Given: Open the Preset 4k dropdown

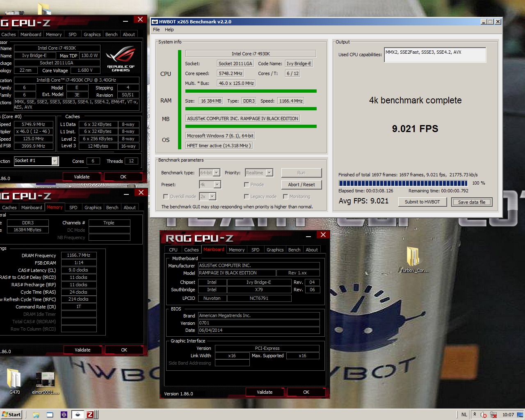Looking at the screenshot, I should [x=210, y=185].
